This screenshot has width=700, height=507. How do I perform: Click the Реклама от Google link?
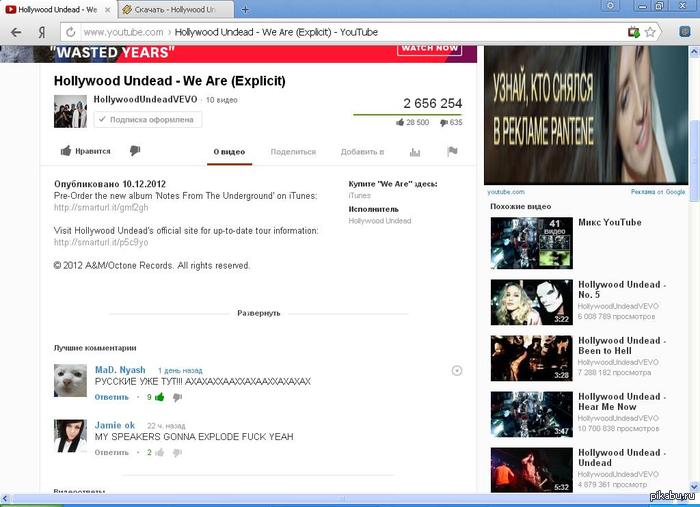[x=658, y=191]
